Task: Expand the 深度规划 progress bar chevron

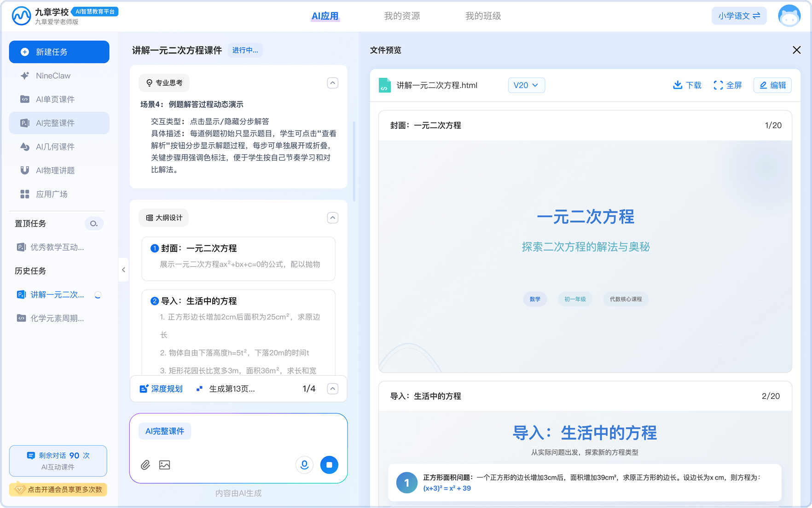Action: point(332,389)
